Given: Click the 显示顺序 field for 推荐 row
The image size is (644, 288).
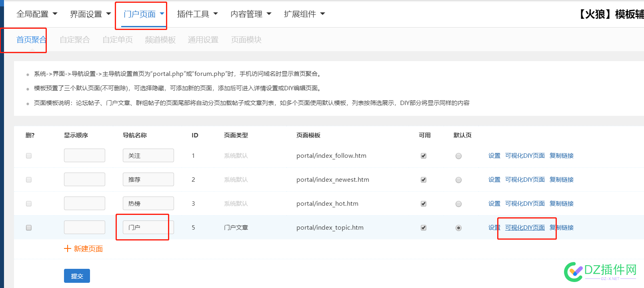Looking at the screenshot, I should point(84,179).
